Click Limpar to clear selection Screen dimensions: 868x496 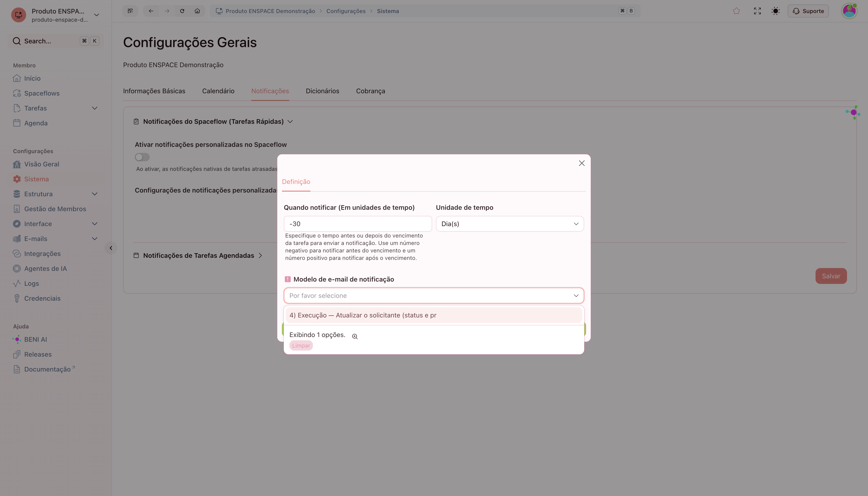pos(301,345)
